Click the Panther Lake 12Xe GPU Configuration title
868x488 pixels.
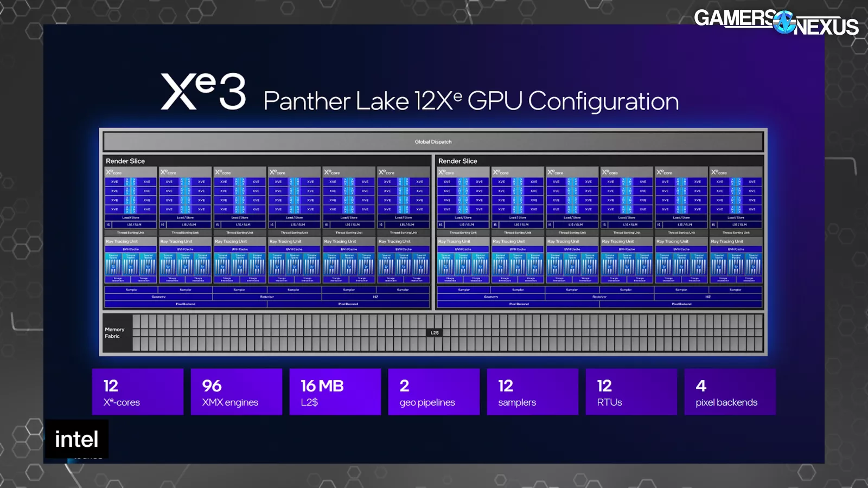point(471,101)
